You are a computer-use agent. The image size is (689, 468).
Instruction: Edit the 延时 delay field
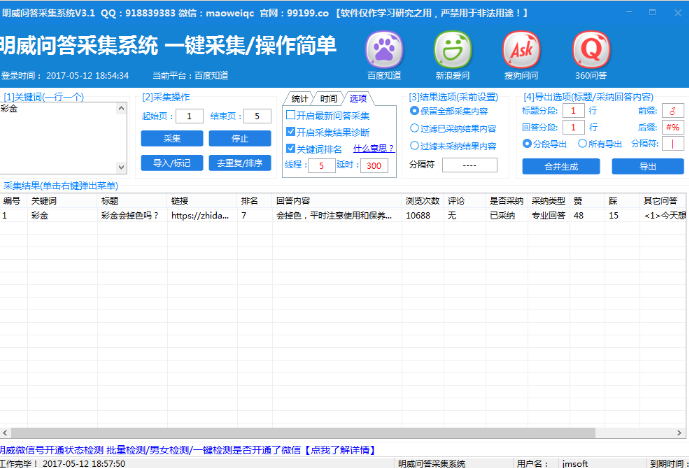[x=374, y=166]
